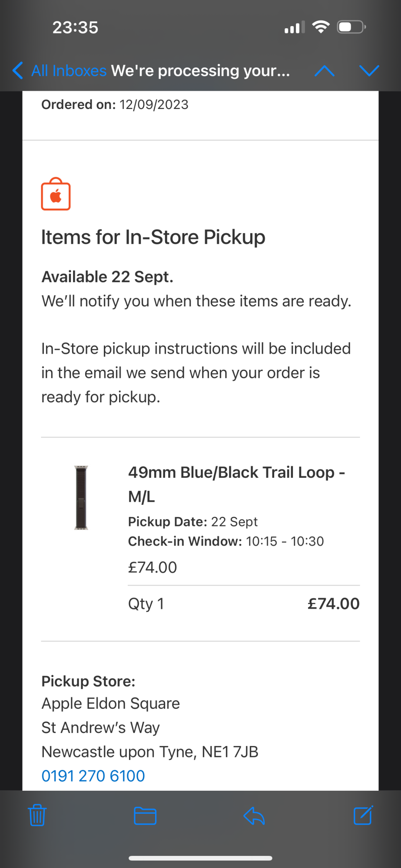This screenshot has width=401, height=868.
Task: Tap the Ordered on date 12/09/2023
Action: coord(154,105)
